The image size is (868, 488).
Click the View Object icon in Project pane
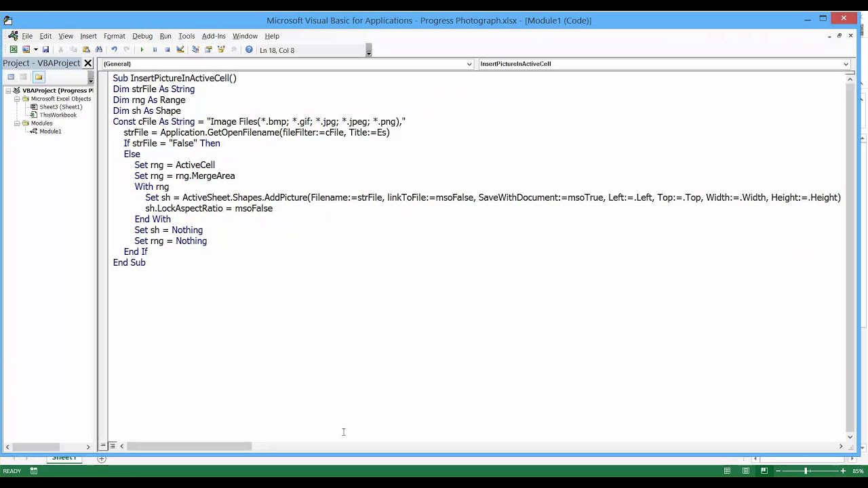pos(24,77)
